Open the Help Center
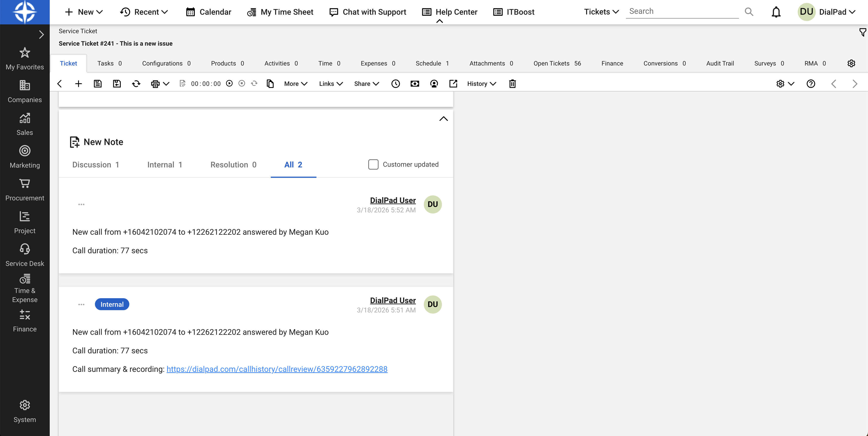 click(450, 12)
